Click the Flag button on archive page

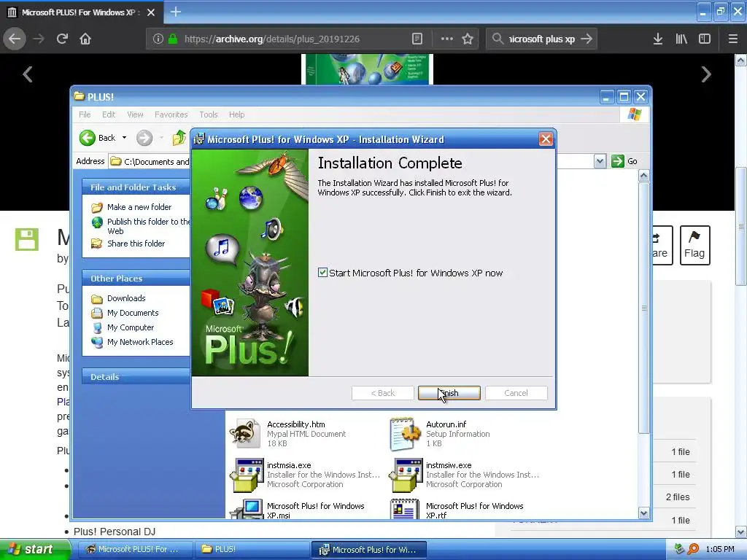tap(694, 245)
